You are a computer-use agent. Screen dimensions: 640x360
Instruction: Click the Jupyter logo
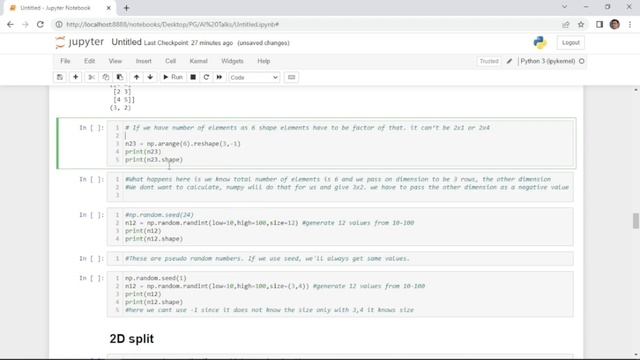pos(80,42)
